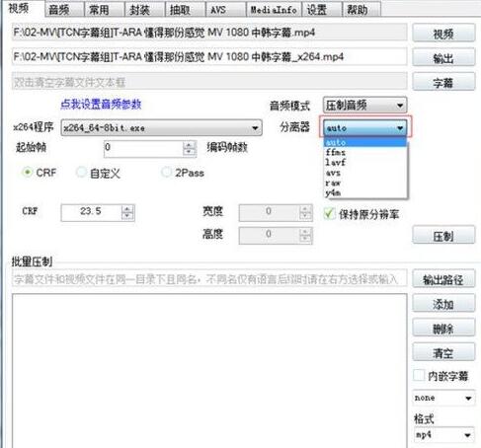
Task: Click the 字幕 button
Action: [x=443, y=82]
